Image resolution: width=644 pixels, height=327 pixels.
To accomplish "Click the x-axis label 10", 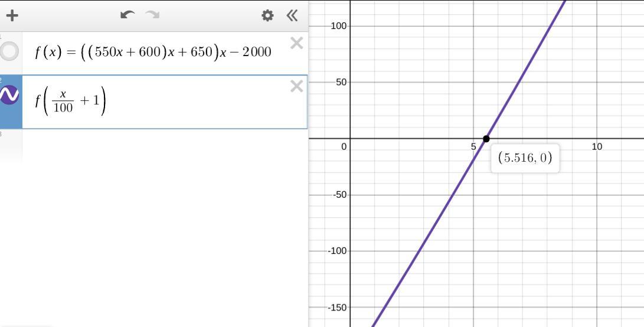I will [597, 146].
